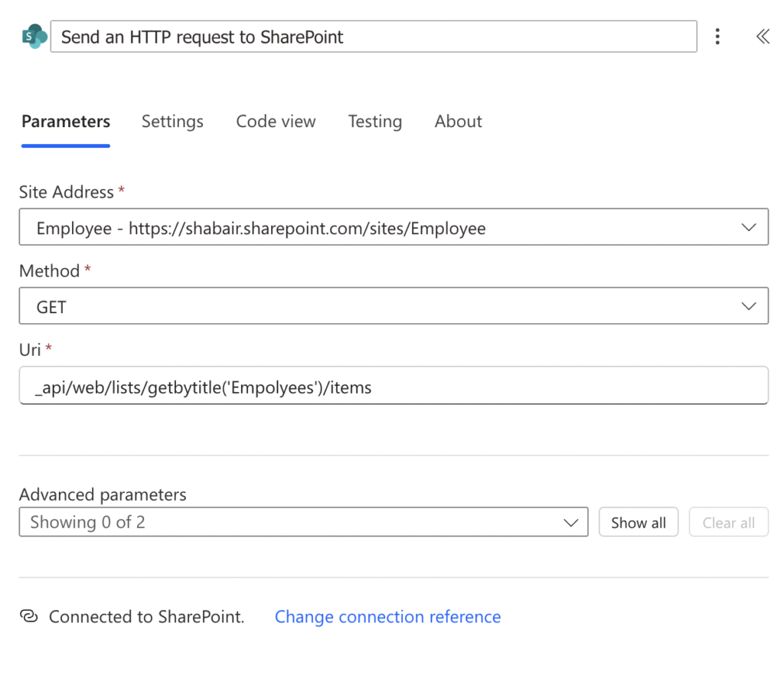Go to the Testing tab
This screenshot has width=784, height=689.
(374, 121)
